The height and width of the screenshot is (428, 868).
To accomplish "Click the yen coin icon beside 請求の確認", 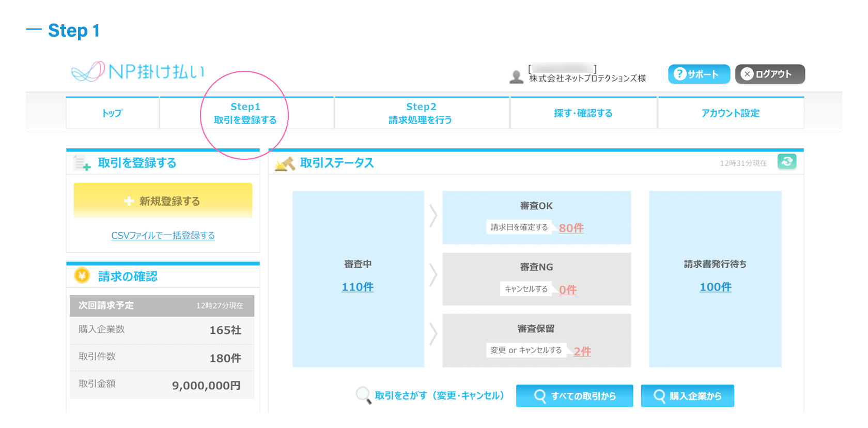I will pyautogui.click(x=82, y=276).
